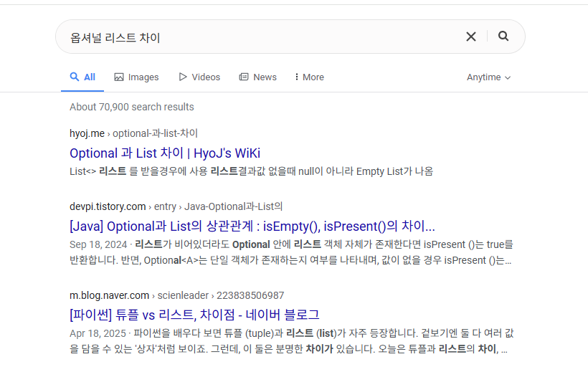Open the '[파이썬] 튜플 vs 리스트, 차이점' result
588x372 pixels.
coord(194,315)
